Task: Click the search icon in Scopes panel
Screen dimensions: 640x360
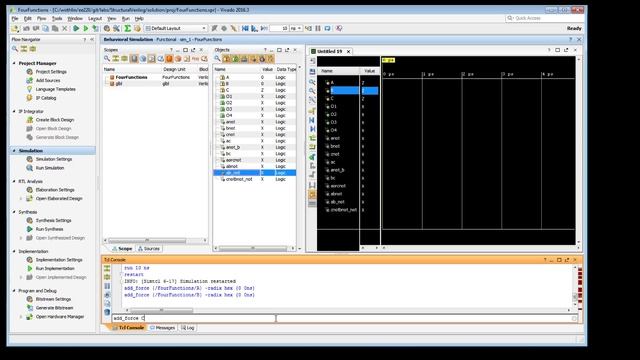Action: (x=107, y=59)
